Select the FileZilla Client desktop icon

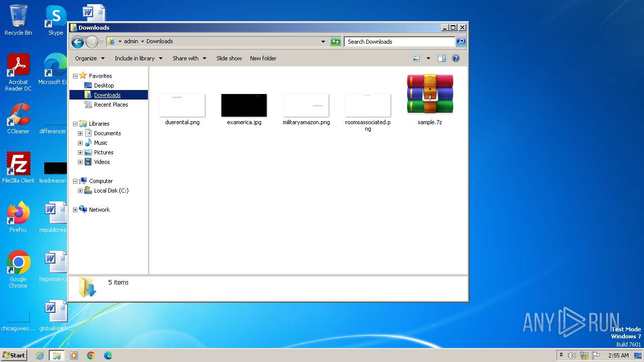coord(18,168)
